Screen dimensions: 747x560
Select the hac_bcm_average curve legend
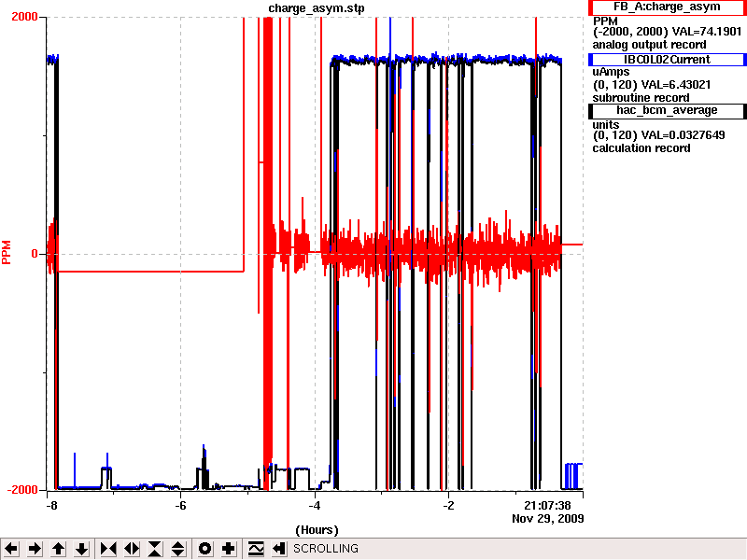[667, 110]
